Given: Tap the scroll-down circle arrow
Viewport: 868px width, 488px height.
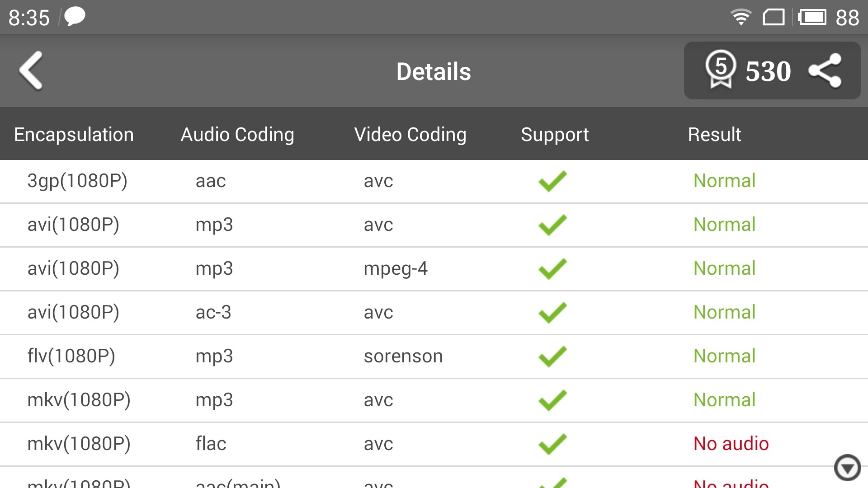Looking at the screenshot, I should (847, 468).
